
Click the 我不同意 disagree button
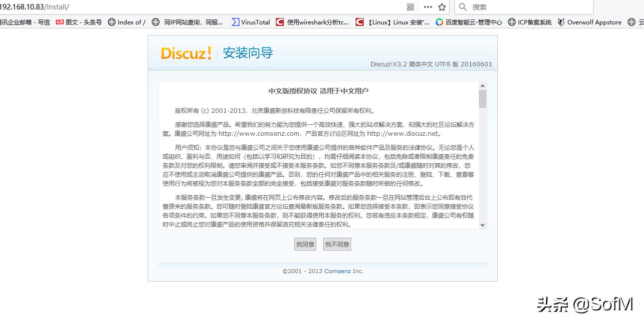337,244
